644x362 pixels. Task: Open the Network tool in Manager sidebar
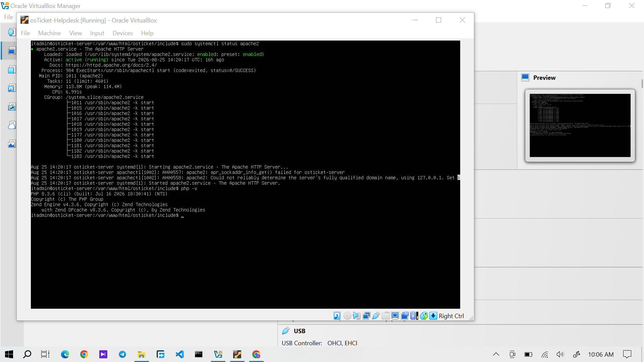click(12, 107)
